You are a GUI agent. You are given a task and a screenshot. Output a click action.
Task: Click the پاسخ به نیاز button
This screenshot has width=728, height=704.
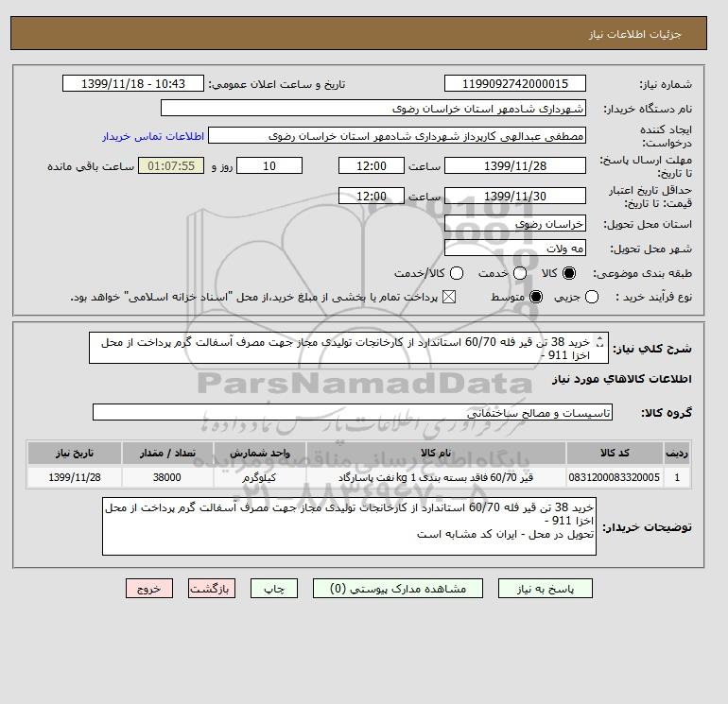point(546,589)
